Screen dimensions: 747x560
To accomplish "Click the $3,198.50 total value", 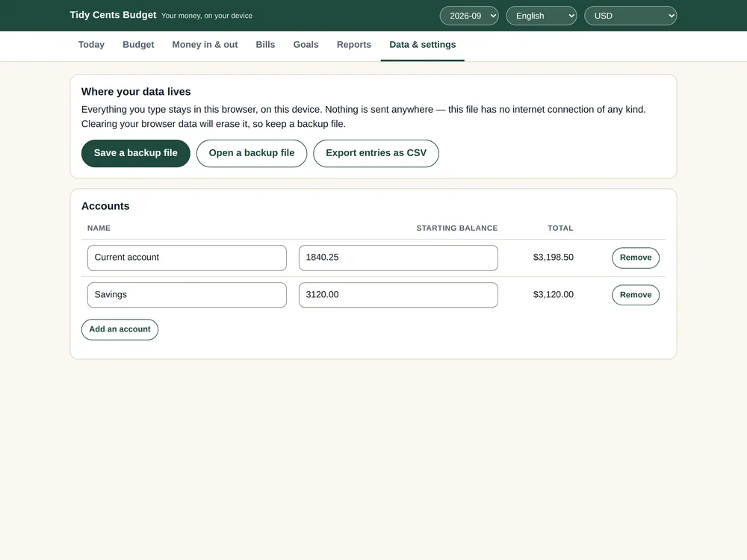I will 553,257.
